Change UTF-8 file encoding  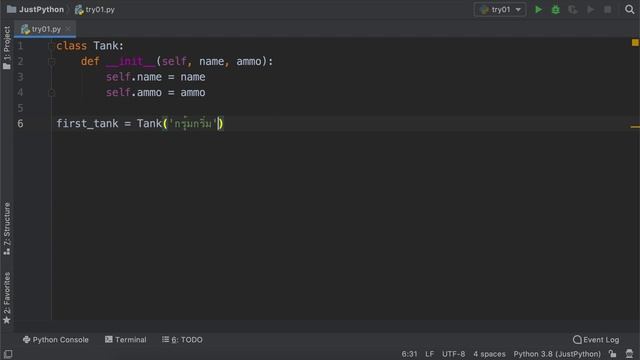tap(453, 354)
